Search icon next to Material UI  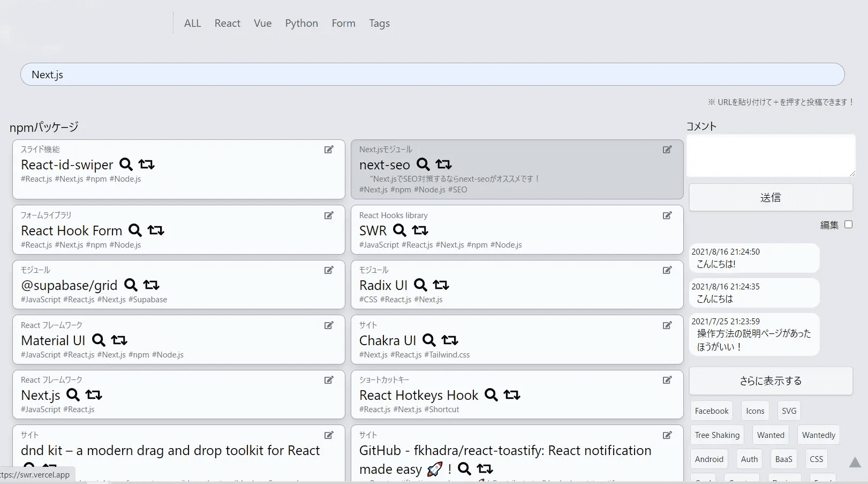(x=99, y=340)
